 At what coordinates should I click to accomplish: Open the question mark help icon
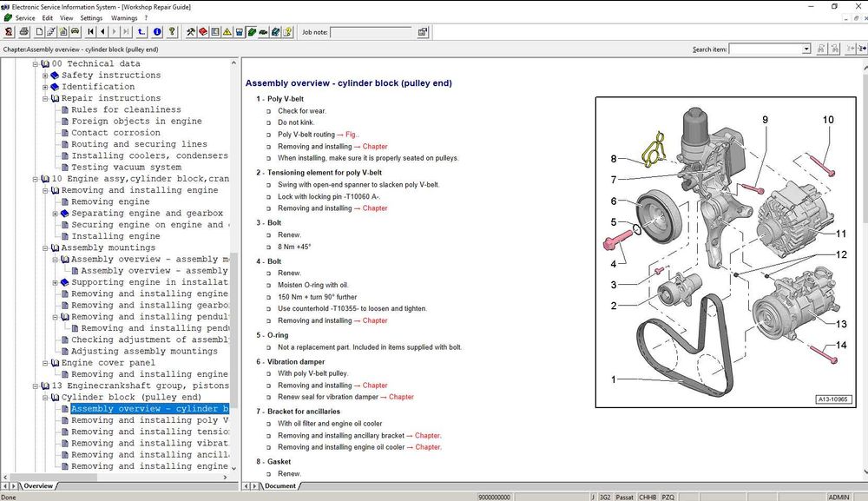pos(172,32)
